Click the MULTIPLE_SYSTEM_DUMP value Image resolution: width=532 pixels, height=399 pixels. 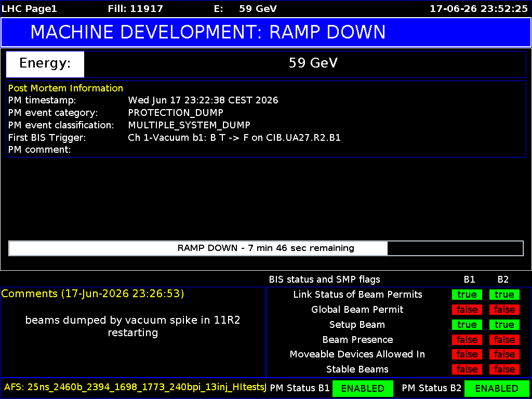[189, 125]
